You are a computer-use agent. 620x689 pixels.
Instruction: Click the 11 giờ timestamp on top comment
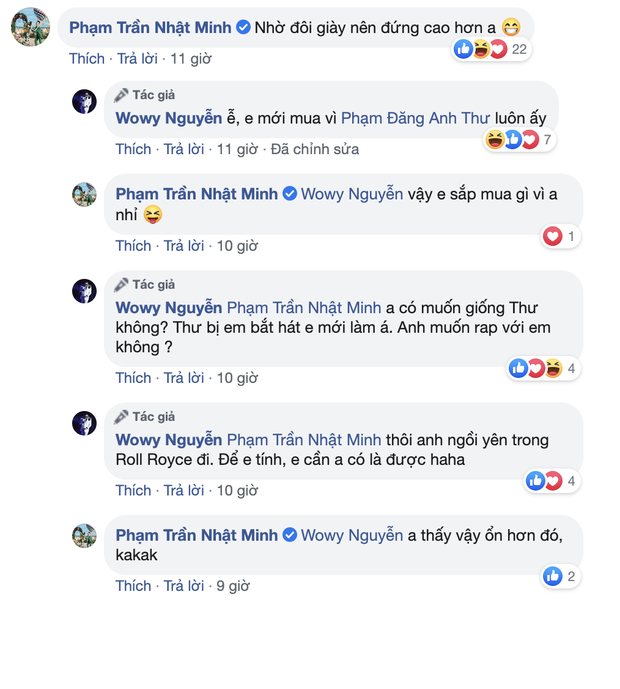(191, 59)
